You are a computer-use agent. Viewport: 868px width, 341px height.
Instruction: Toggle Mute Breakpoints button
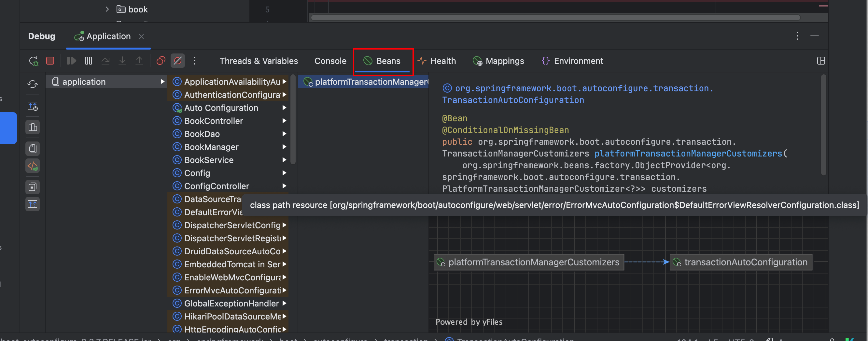[x=177, y=61]
